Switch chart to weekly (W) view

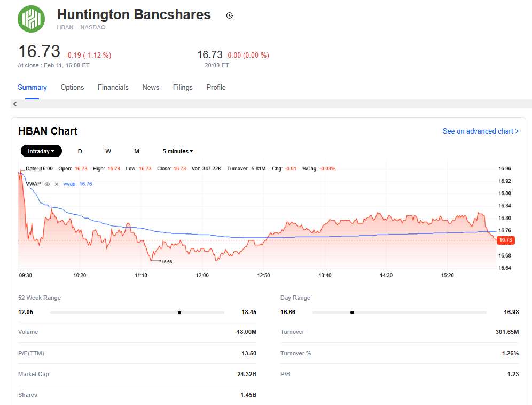[108, 151]
